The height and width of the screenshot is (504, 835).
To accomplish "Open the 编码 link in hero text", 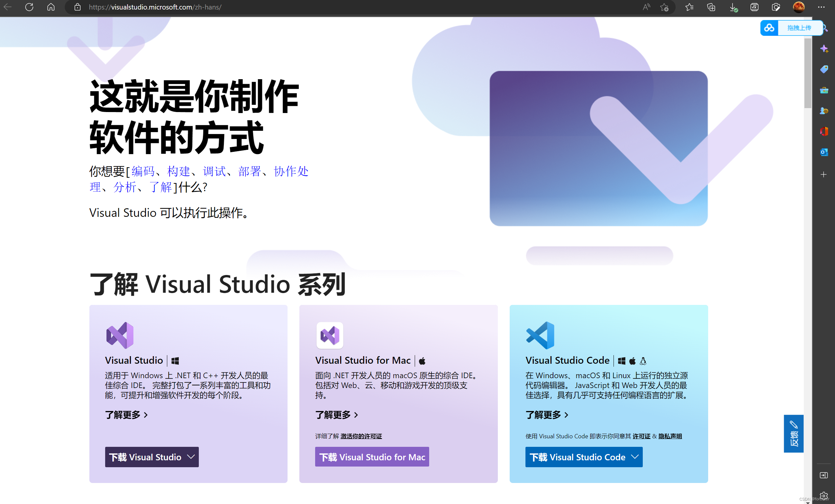I will tap(143, 171).
